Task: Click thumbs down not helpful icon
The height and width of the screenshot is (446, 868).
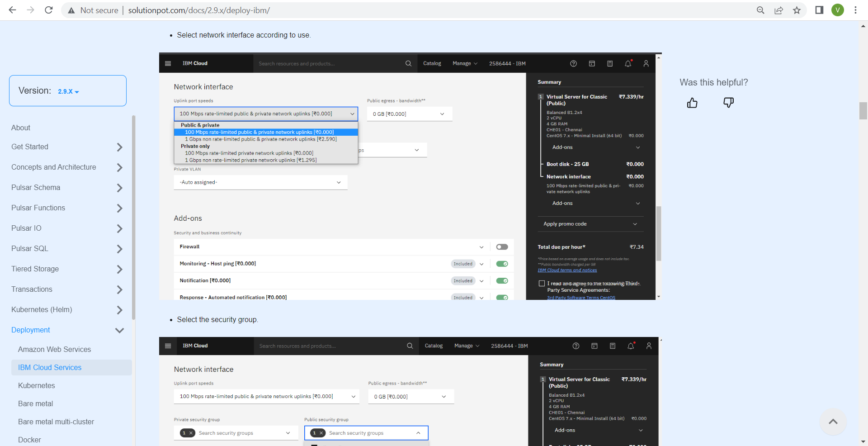Action: point(728,103)
